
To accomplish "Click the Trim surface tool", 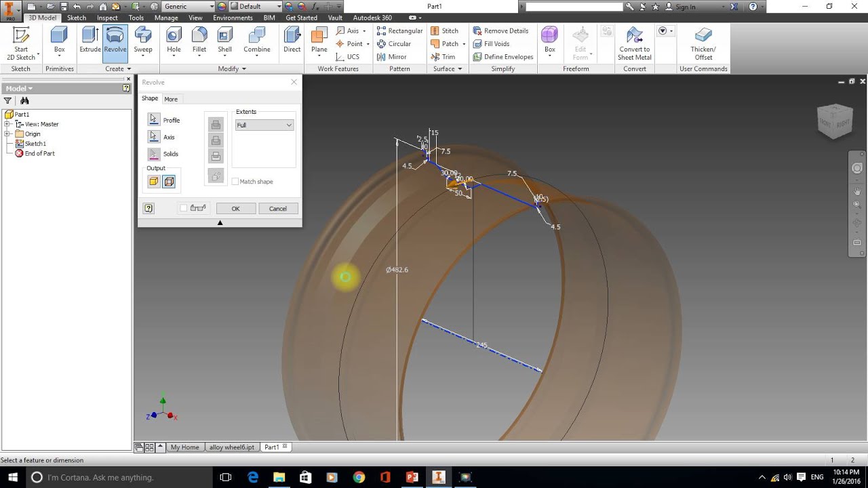I will [x=443, y=57].
